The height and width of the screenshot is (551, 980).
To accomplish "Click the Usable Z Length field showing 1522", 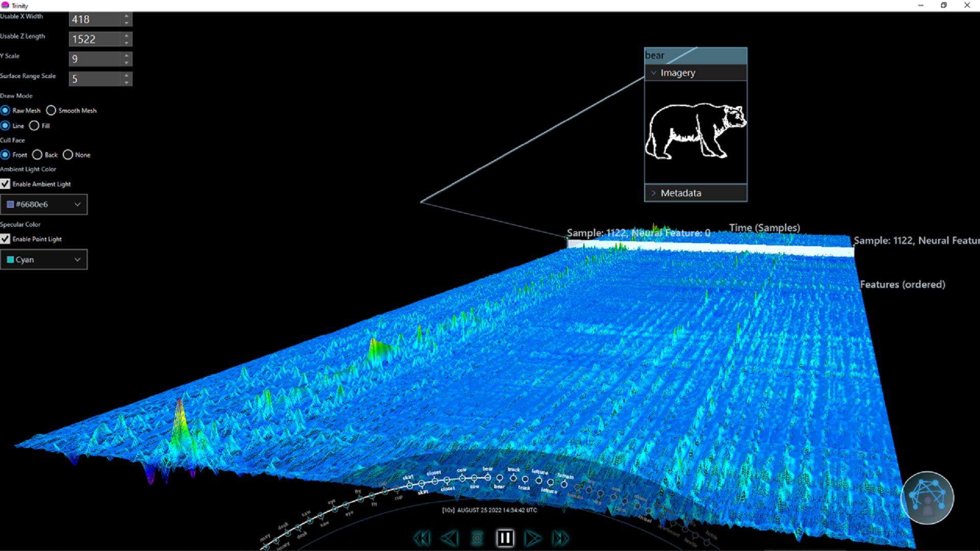I will tap(95, 39).
